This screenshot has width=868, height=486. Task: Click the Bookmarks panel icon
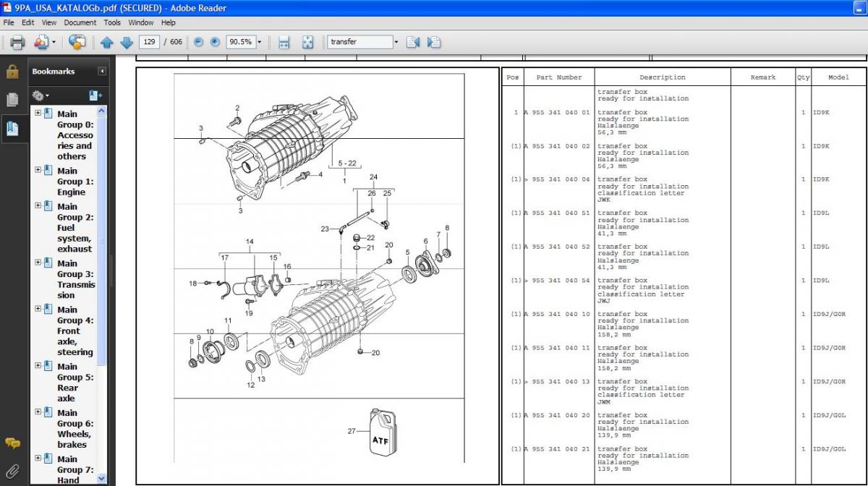(12, 129)
